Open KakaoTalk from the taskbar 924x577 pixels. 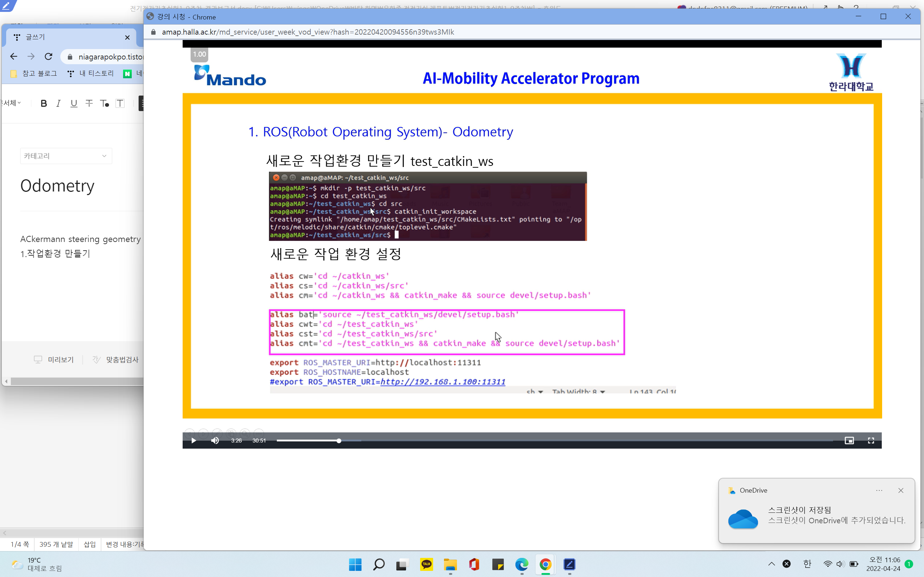(427, 564)
